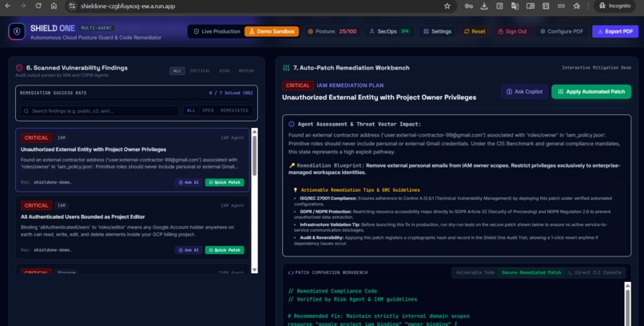Bookmark this page with the star icon

(x=447, y=6)
